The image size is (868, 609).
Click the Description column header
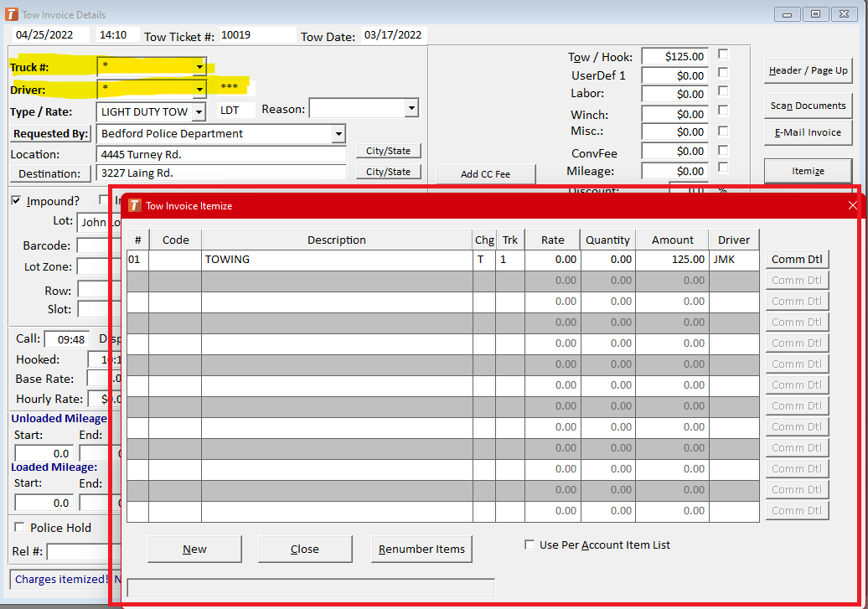(337, 240)
